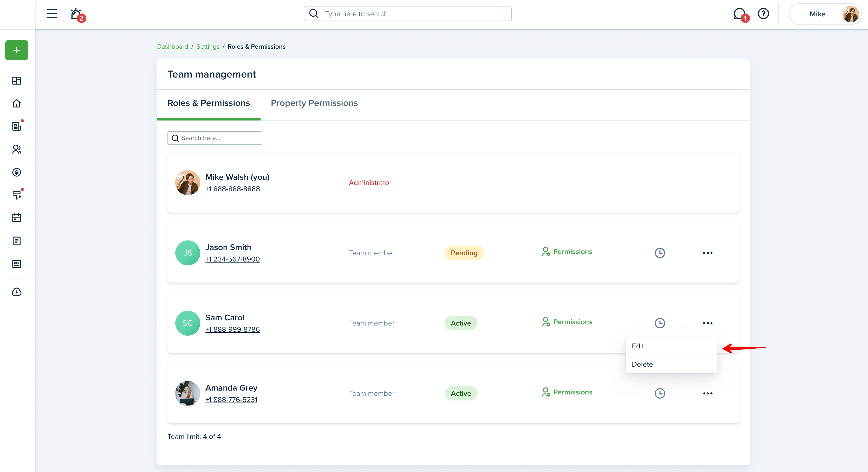Open the contacts people icon in sidebar
Image resolution: width=868 pixels, height=472 pixels.
16,149
